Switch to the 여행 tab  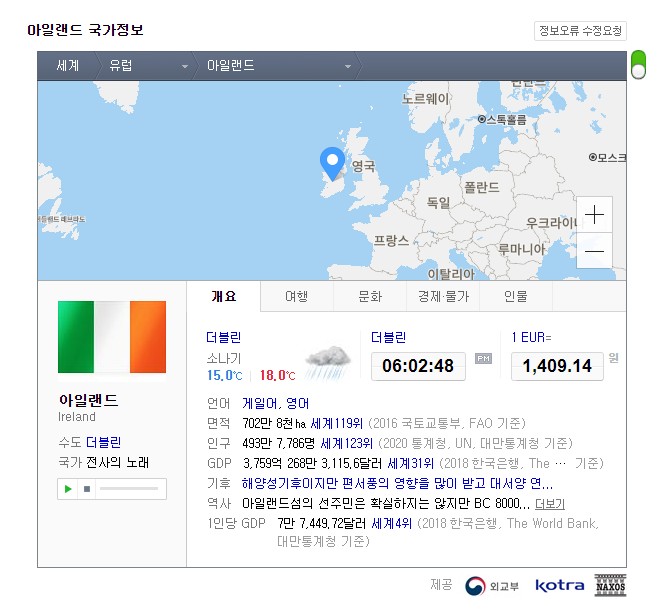(x=297, y=297)
